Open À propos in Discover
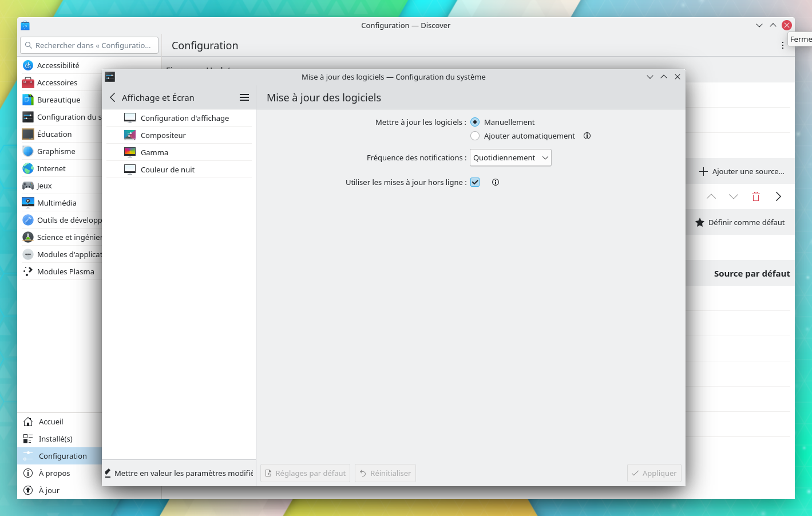This screenshot has width=812, height=516. 60,473
